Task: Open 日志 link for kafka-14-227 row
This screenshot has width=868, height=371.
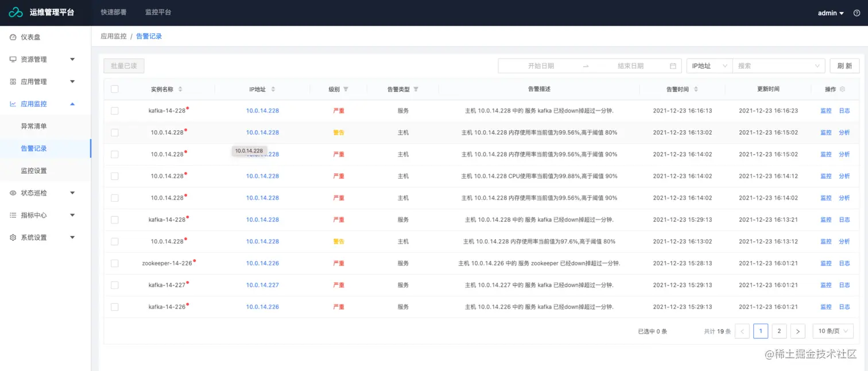Action: click(x=844, y=286)
